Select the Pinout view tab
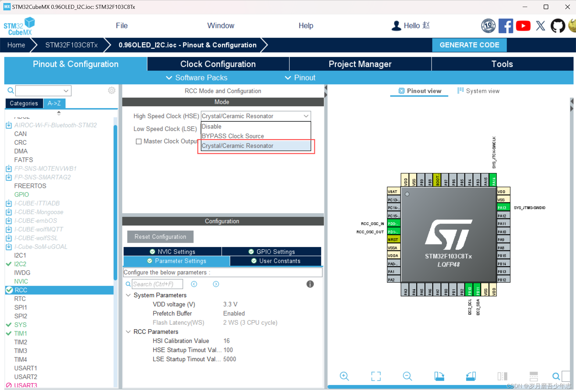The width and height of the screenshot is (576, 392). [x=419, y=91]
